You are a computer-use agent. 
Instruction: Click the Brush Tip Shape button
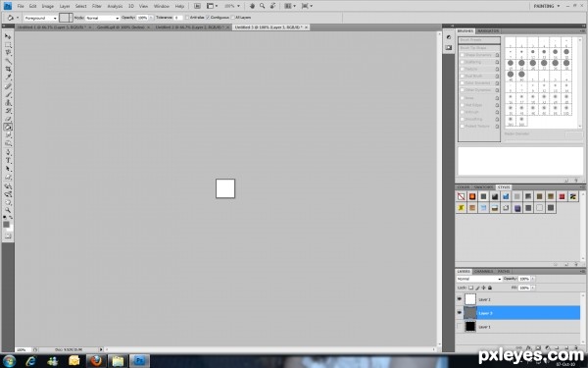coord(479,48)
